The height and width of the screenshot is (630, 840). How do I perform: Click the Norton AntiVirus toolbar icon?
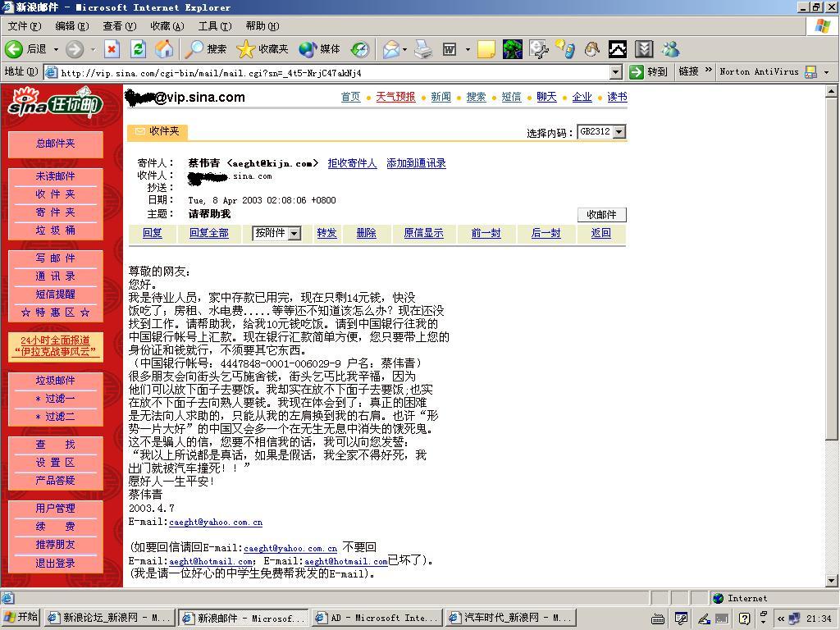click(x=811, y=72)
